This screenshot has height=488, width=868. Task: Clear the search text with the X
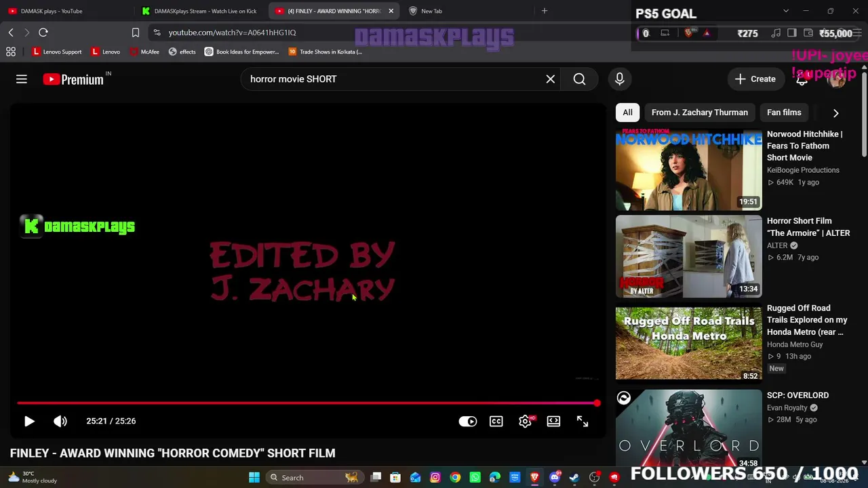pos(551,79)
